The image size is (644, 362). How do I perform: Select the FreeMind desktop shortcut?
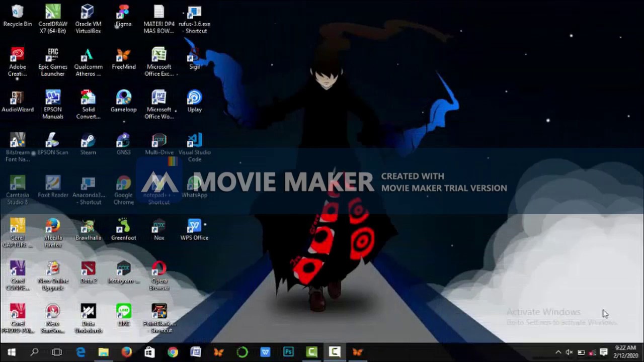pyautogui.click(x=123, y=59)
